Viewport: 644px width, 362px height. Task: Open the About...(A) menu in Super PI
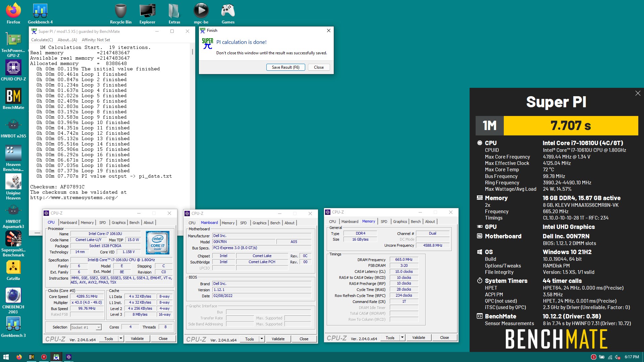pos(67,40)
